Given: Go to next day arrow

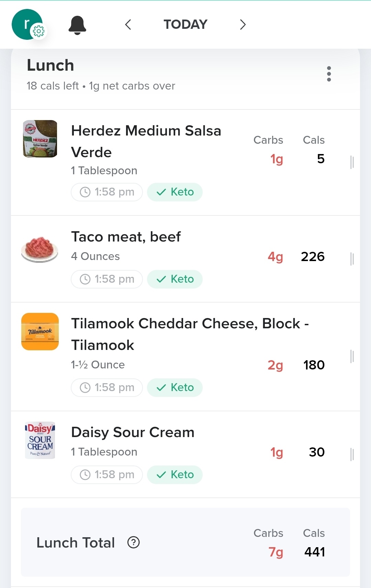Looking at the screenshot, I should click(x=243, y=25).
